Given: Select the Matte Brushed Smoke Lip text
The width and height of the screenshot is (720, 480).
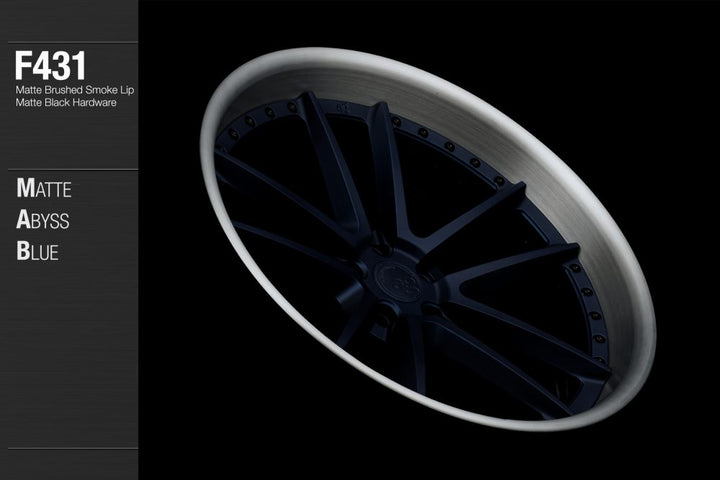Looking at the screenshot, I should (x=75, y=91).
